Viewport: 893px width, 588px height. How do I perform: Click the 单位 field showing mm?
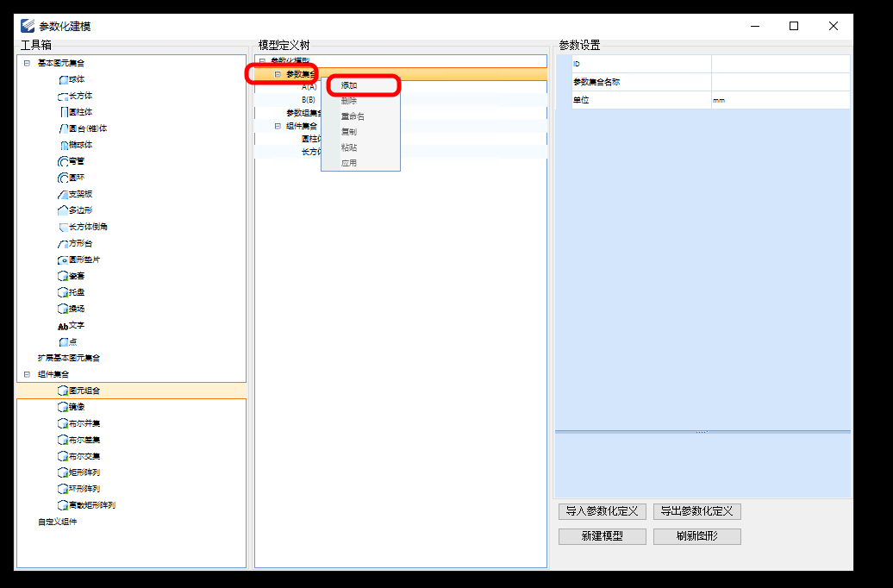tap(780, 100)
